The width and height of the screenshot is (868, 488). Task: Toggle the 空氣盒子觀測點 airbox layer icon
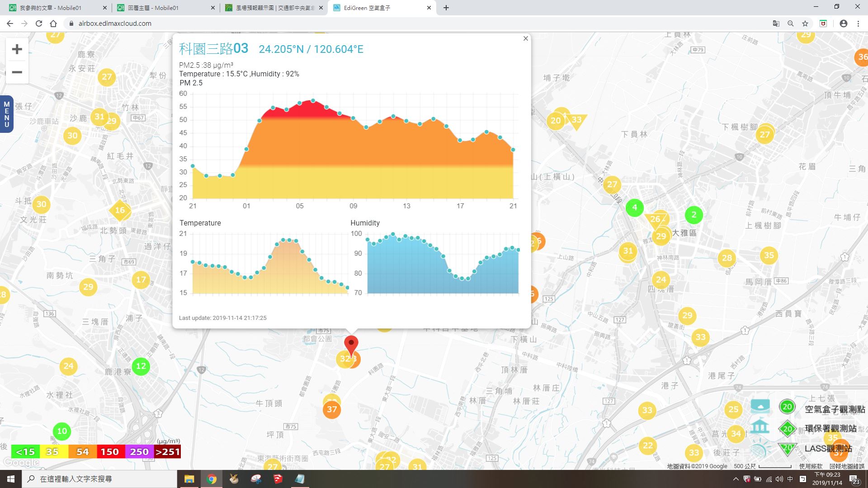(x=760, y=406)
